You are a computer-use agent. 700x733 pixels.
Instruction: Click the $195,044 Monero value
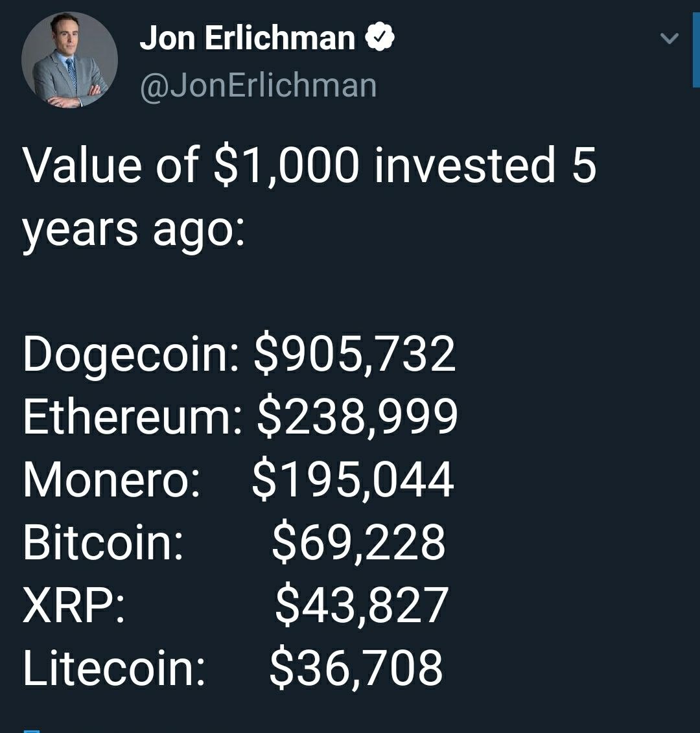pyautogui.click(x=353, y=480)
